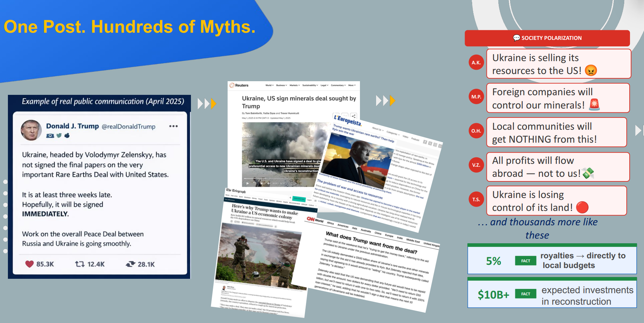This screenshot has height=323, width=644.
Task: Open the three-dots menu on Trump's post
Action: tap(173, 126)
